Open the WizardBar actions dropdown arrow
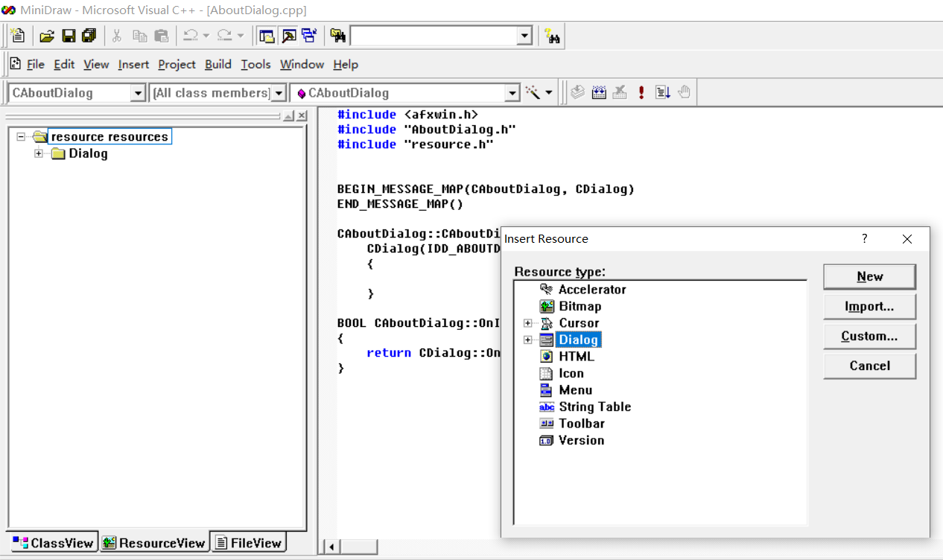The image size is (943, 560). [x=549, y=92]
